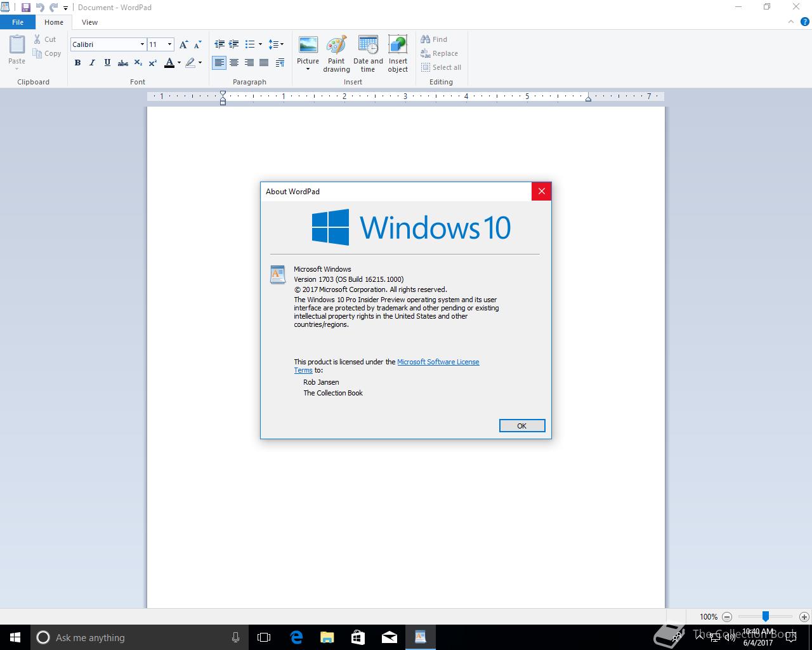This screenshot has height=650, width=812.
Task: Insert Date and time
Action: 368,54
